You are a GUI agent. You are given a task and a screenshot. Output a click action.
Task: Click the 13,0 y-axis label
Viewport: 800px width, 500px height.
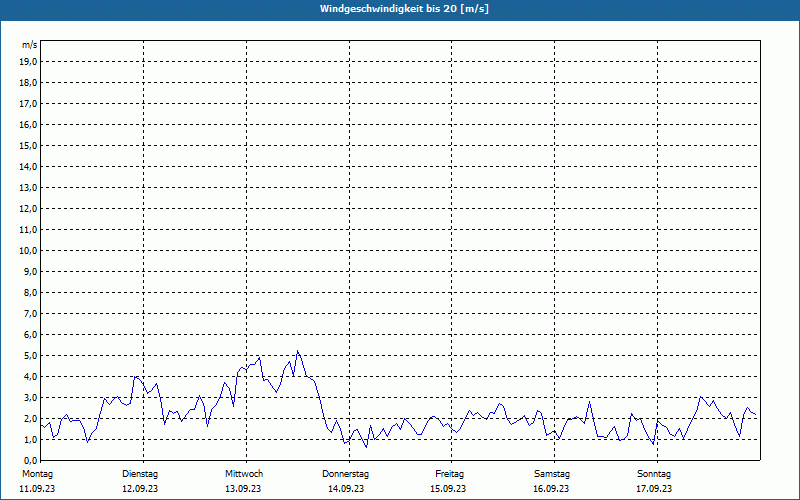[28, 187]
